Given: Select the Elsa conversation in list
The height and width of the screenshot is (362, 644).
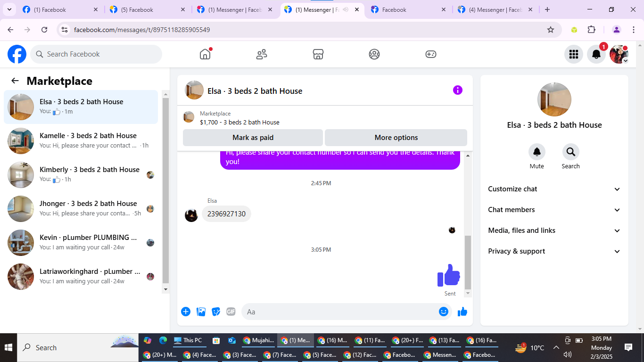Looking at the screenshot, I should [81, 107].
